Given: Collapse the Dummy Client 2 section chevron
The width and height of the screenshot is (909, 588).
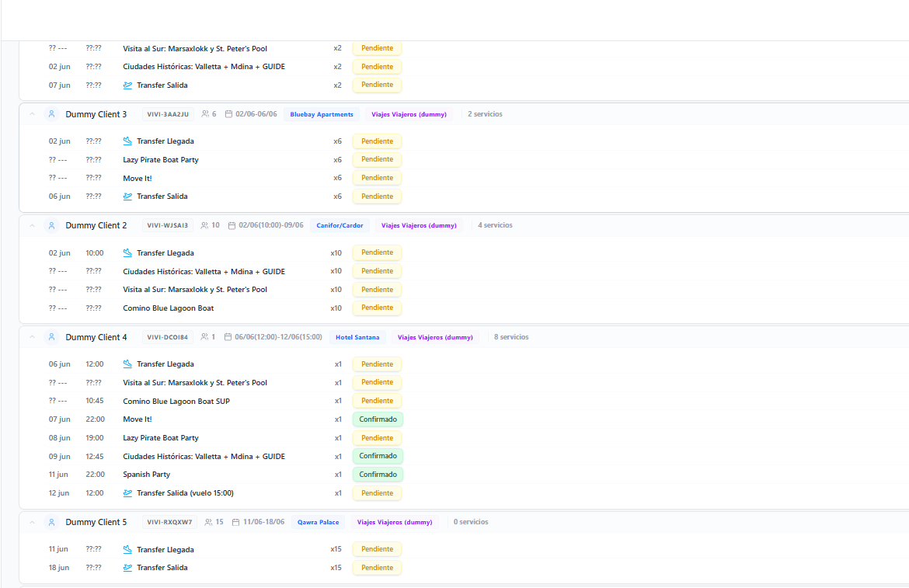Looking at the screenshot, I should point(32,225).
